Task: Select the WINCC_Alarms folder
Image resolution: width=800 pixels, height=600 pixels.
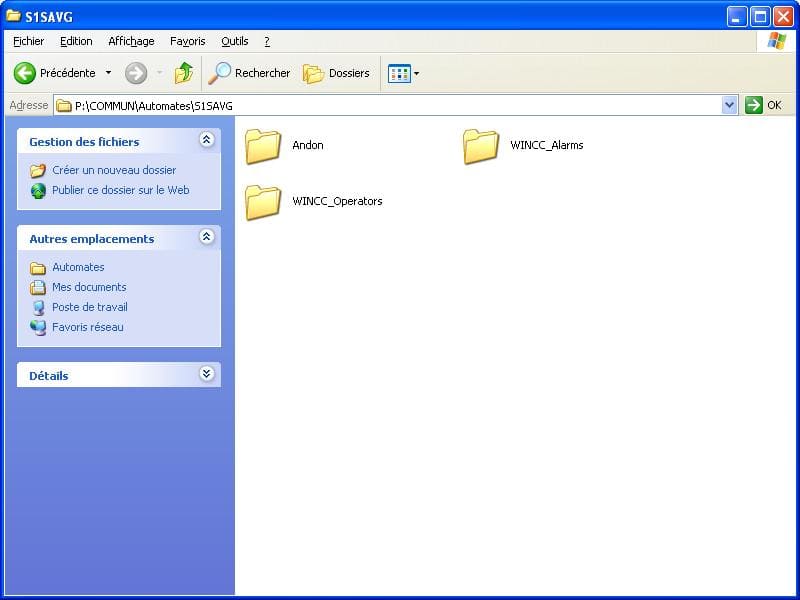Action: (481, 146)
